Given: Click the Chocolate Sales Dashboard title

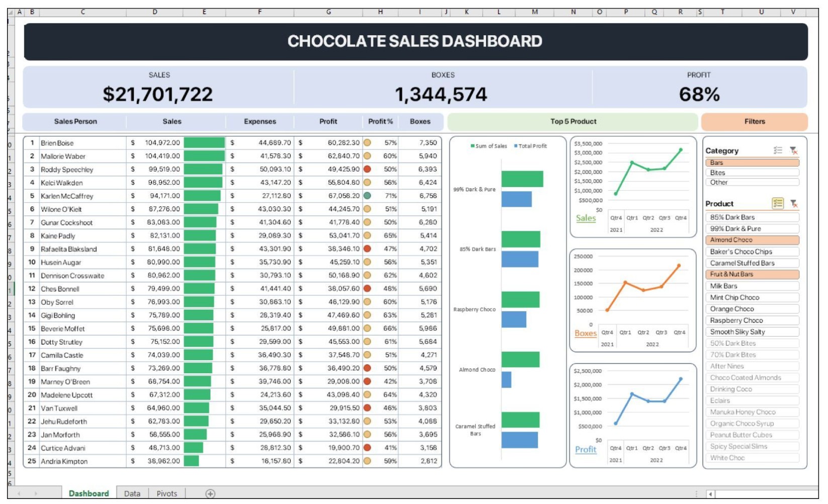Looking at the screenshot, I should click(415, 41).
